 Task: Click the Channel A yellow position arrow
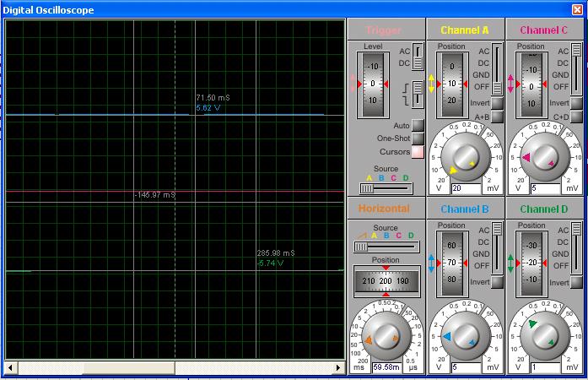coord(432,84)
